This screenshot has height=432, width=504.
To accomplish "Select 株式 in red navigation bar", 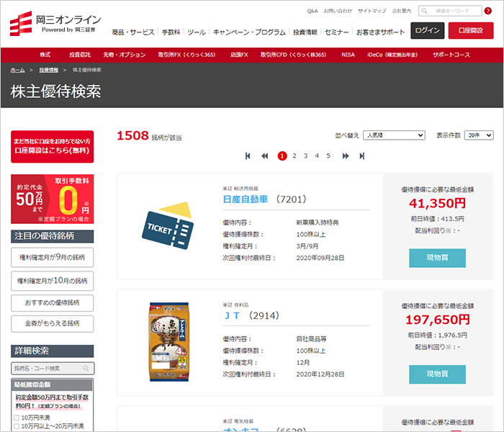I will click(45, 55).
